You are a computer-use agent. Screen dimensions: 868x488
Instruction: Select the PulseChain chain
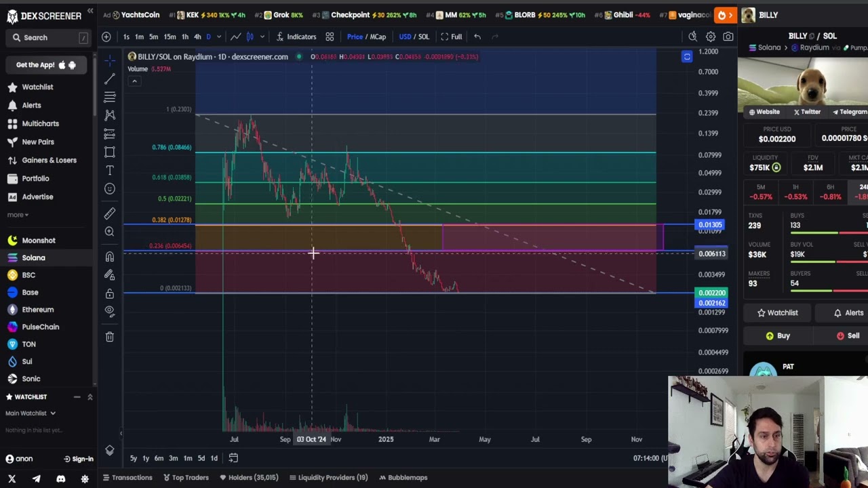pos(40,327)
